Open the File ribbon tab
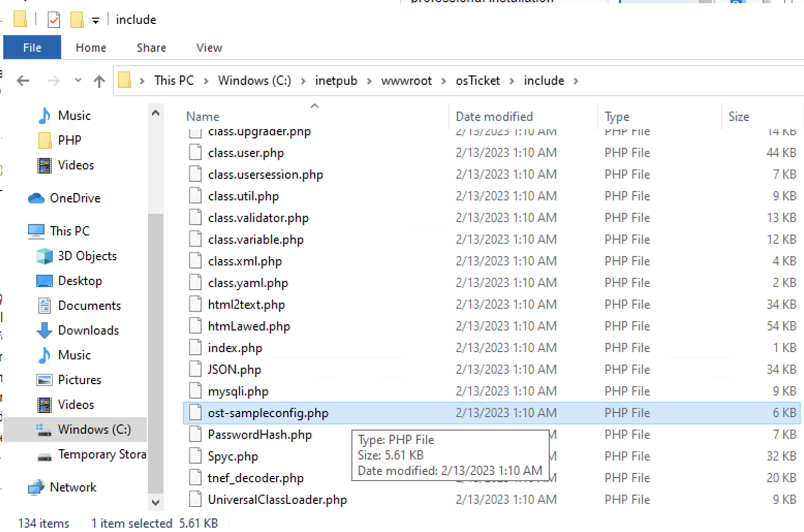Image resolution: width=804 pixels, height=532 pixels. coord(32,48)
